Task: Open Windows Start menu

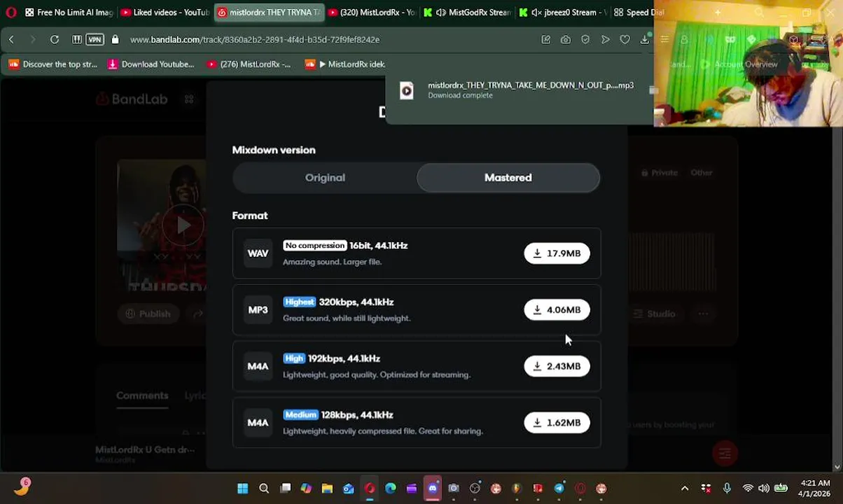Action: pyautogui.click(x=242, y=489)
